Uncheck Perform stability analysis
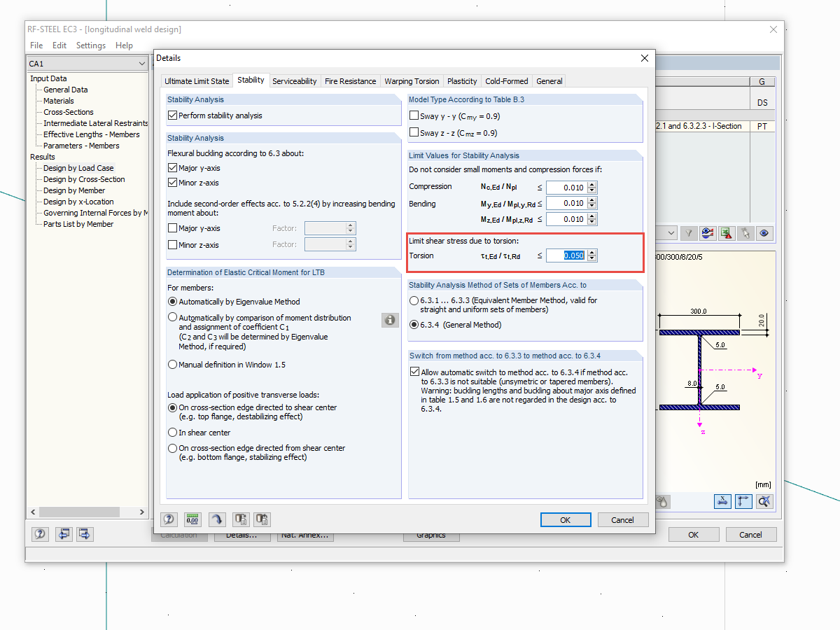The height and width of the screenshot is (630, 840). tap(171, 116)
